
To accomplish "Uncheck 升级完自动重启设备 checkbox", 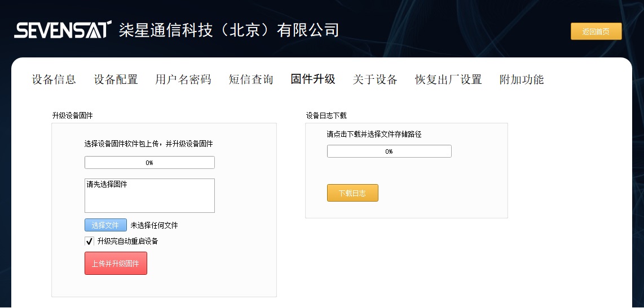I will (89, 241).
